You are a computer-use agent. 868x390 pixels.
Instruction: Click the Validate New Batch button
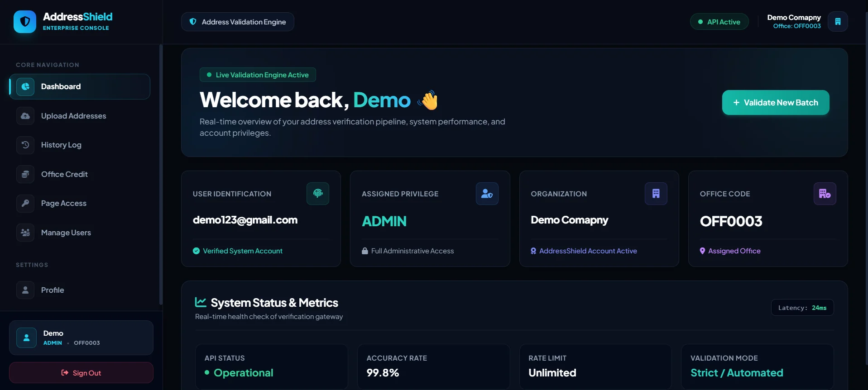click(x=776, y=103)
